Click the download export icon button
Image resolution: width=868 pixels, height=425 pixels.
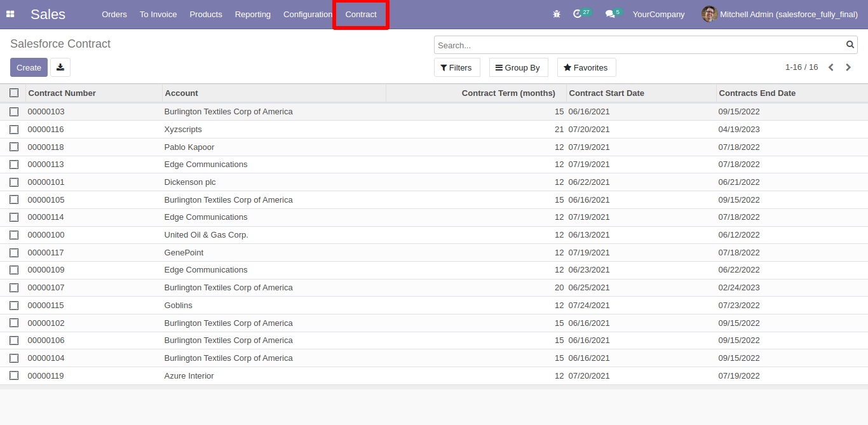pyautogui.click(x=60, y=67)
